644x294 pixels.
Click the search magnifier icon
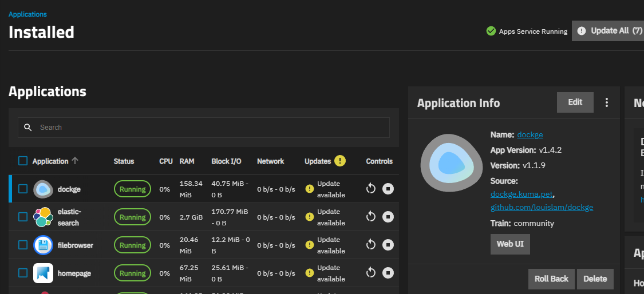tap(28, 128)
